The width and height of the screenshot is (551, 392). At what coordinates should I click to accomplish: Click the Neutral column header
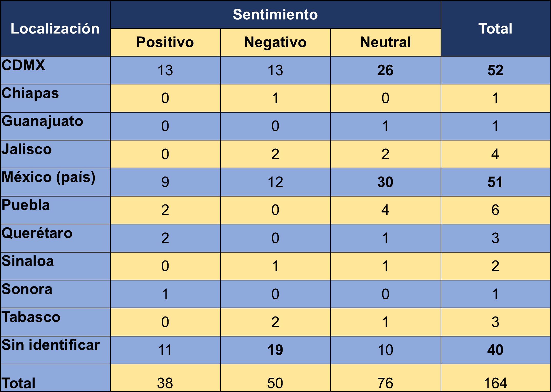tap(386, 42)
